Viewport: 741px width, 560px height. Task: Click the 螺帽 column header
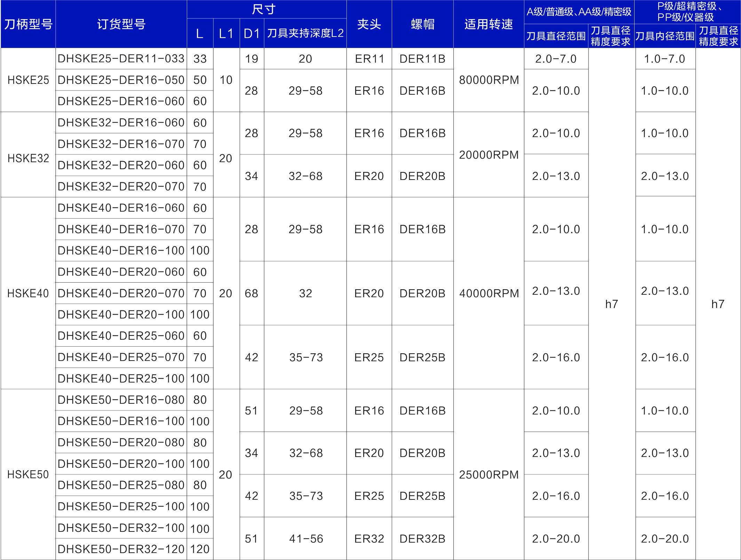pyautogui.click(x=422, y=24)
